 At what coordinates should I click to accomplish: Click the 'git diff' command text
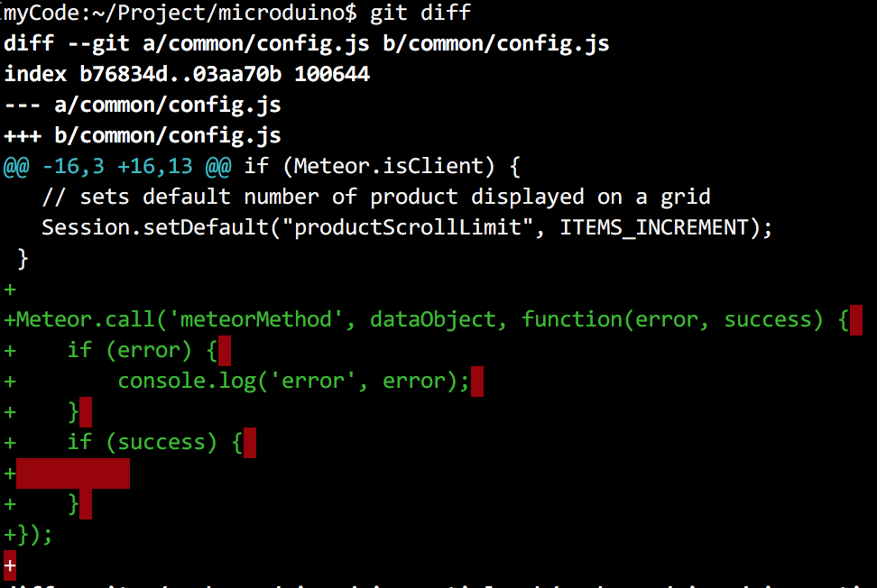click(x=420, y=13)
